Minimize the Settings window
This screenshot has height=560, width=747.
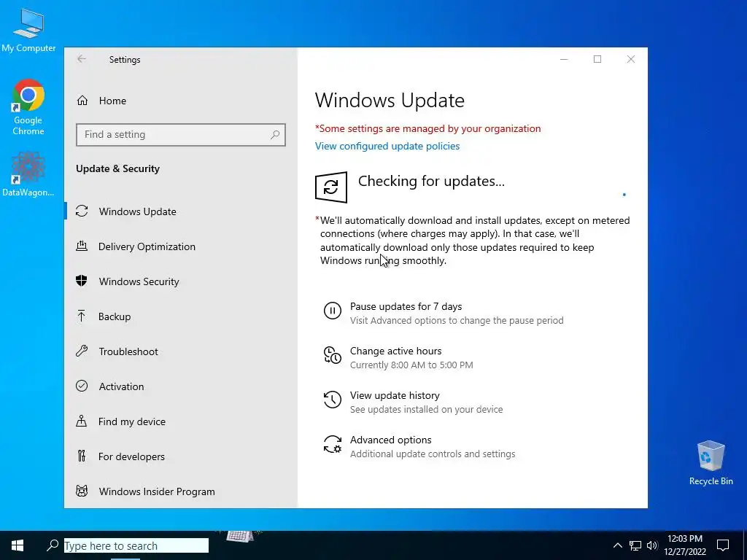(x=564, y=59)
